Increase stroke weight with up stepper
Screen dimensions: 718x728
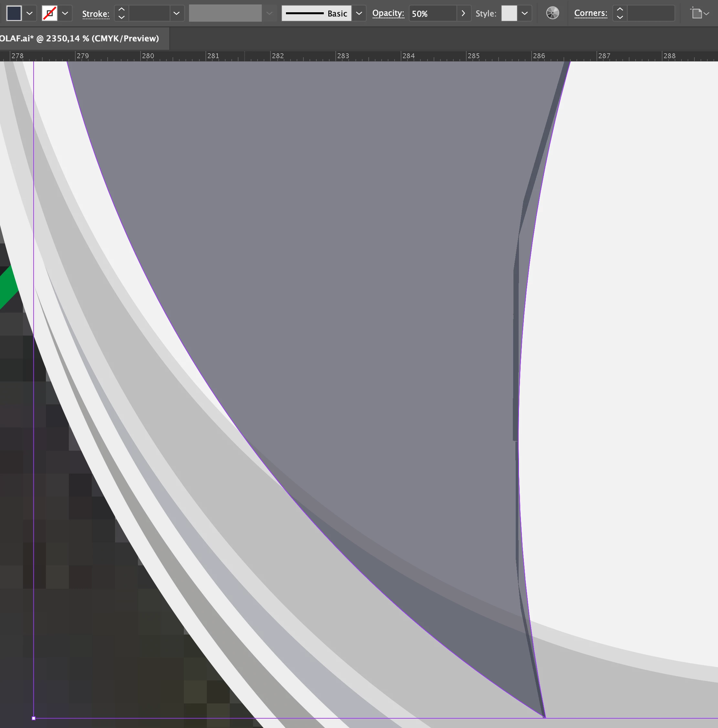(121, 9)
